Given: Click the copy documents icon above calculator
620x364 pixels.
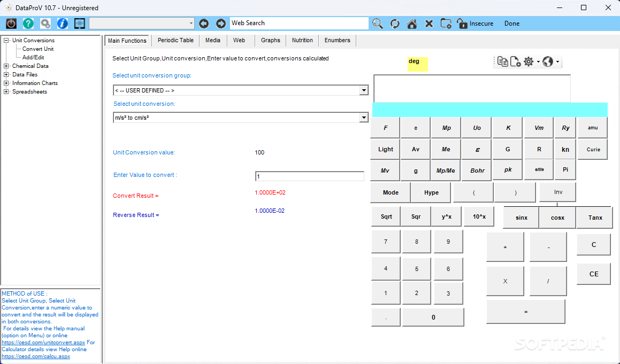Looking at the screenshot, I should click(502, 61).
